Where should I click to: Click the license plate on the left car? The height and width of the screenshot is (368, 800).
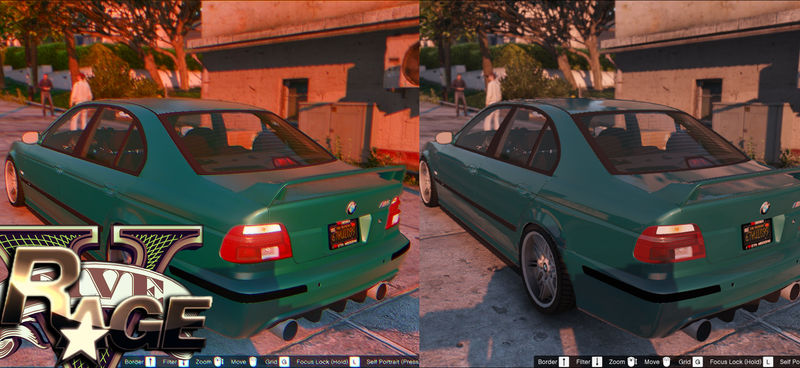(343, 234)
